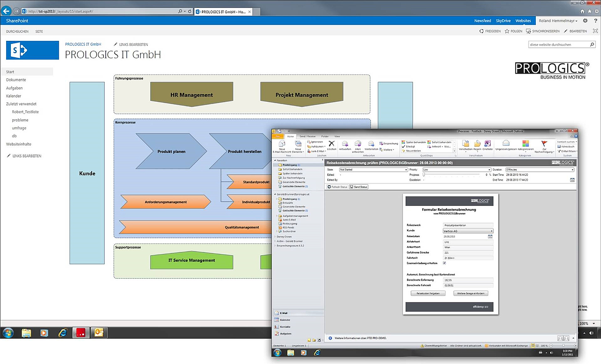Click the Windows Start orb on main taskbar
This screenshot has height=364, width=601.
8,333
